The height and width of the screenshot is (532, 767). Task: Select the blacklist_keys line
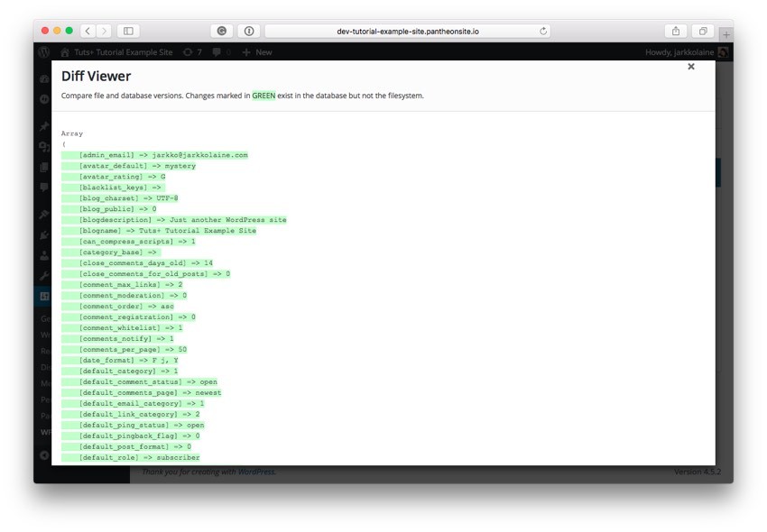(x=114, y=188)
